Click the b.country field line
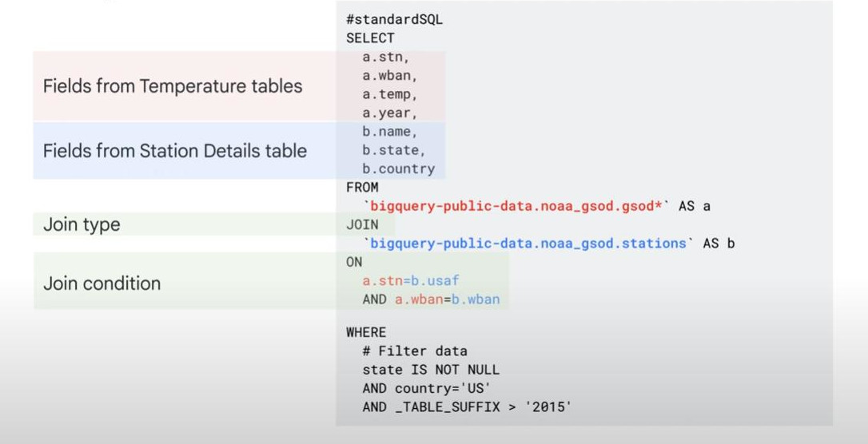Screen dimensions: 868x444 [x=398, y=168]
